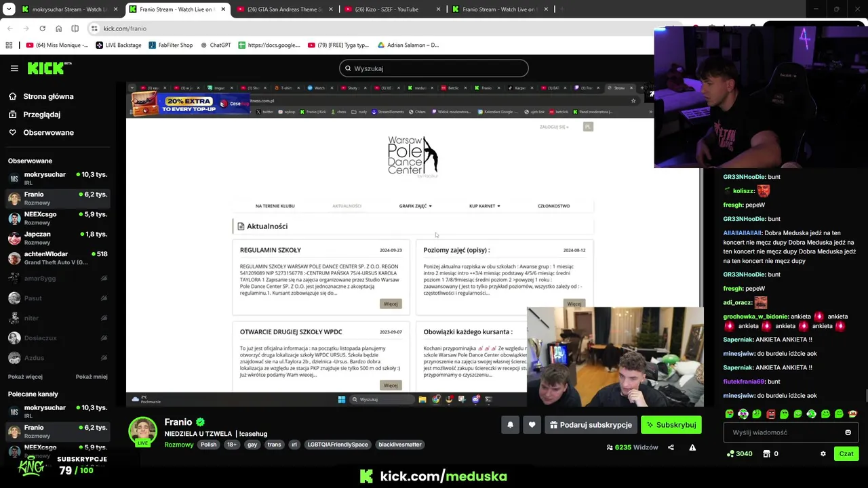Viewport: 868px width, 488px height.
Task: Open offline channel niter
Action: coord(58,318)
